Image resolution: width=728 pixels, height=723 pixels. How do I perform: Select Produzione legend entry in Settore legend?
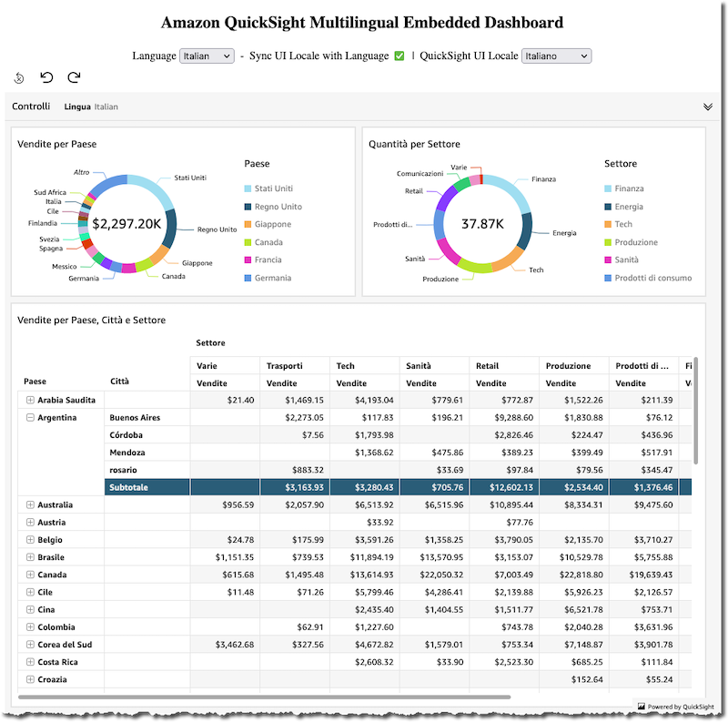(631, 242)
